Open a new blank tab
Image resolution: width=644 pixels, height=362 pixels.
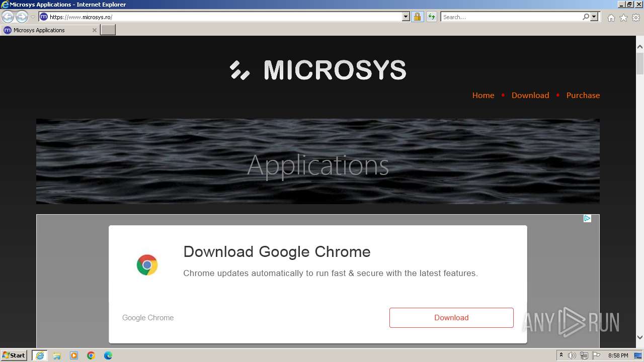pyautogui.click(x=108, y=30)
